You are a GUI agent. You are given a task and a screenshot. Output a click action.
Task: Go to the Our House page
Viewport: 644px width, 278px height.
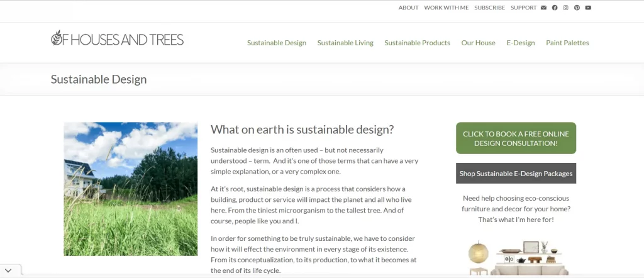(478, 43)
